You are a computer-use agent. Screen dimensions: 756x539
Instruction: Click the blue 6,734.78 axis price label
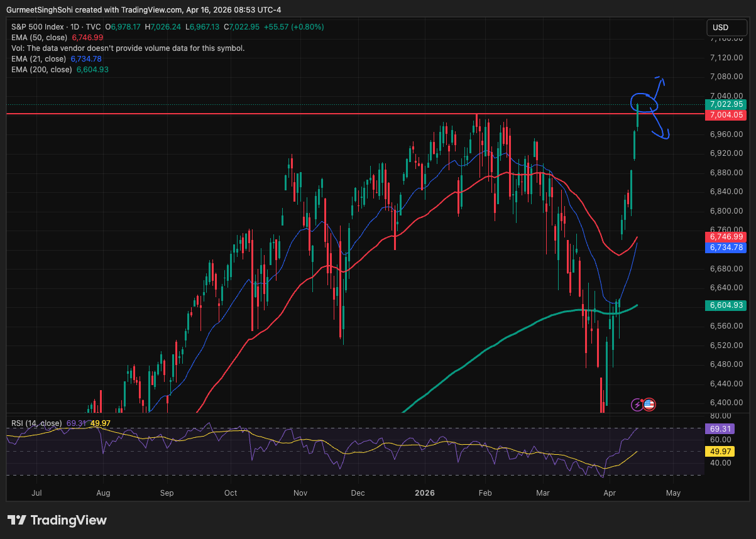coord(726,248)
